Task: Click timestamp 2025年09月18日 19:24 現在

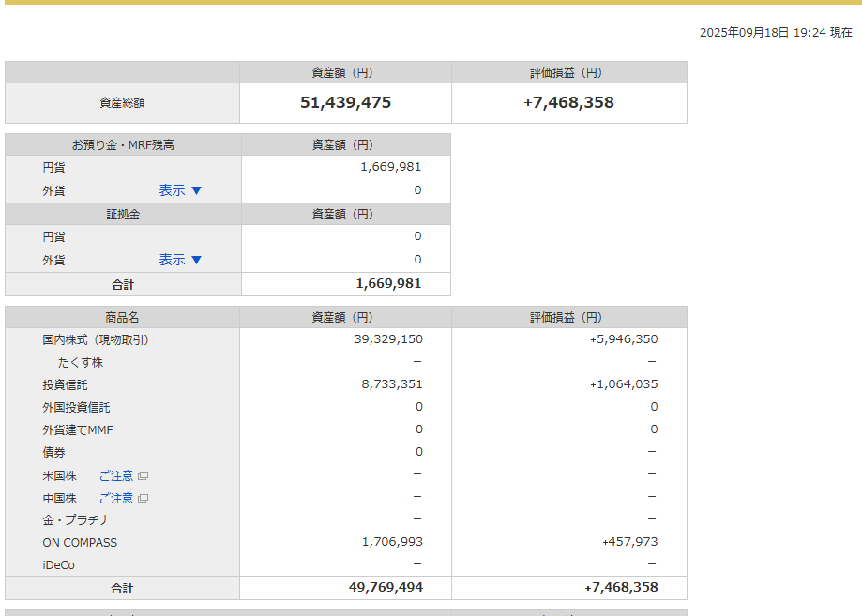Action: point(776,33)
